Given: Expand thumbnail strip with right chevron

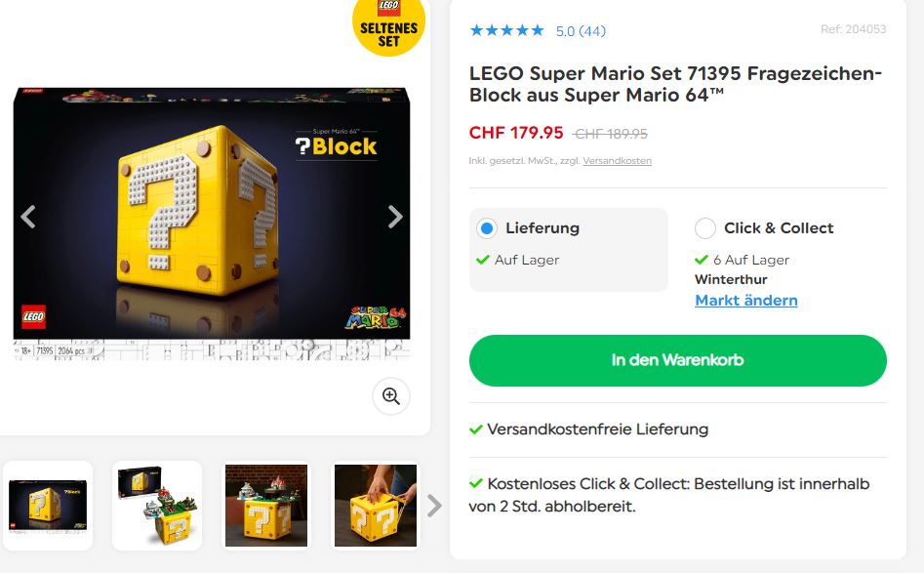Looking at the screenshot, I should (434, 506).
